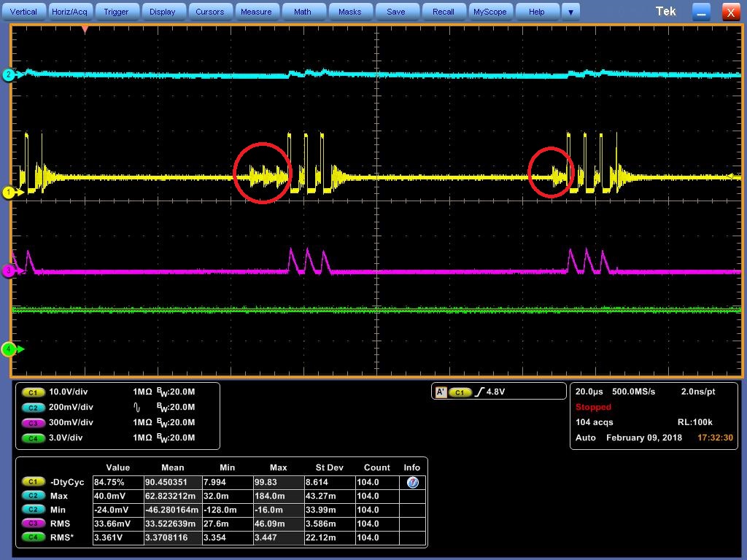The image size is (747, 560).
Task: Click the 300mV/div scale of C3
Action: click(x=71, y=422)
